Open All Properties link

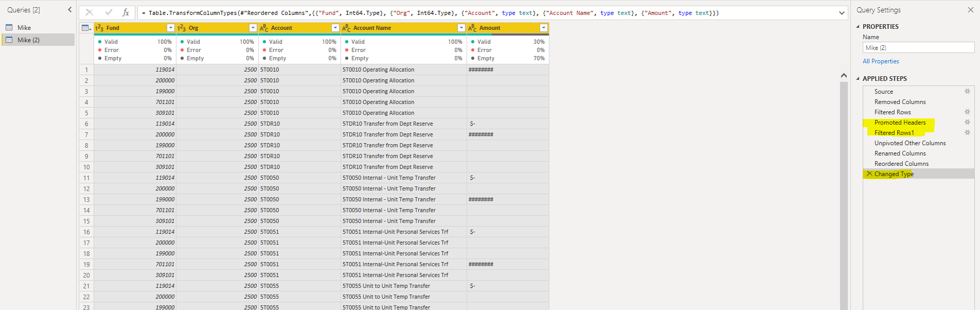[881, 61]
